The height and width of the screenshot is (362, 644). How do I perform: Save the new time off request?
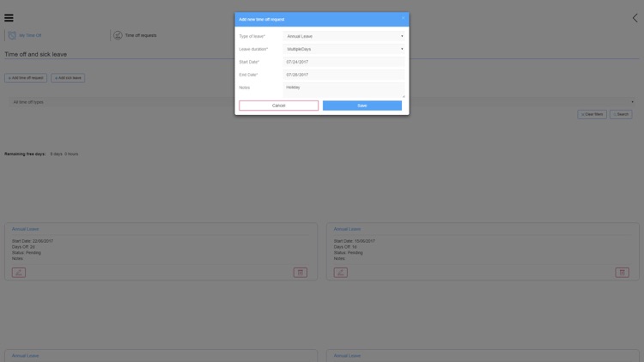[362, 106]
